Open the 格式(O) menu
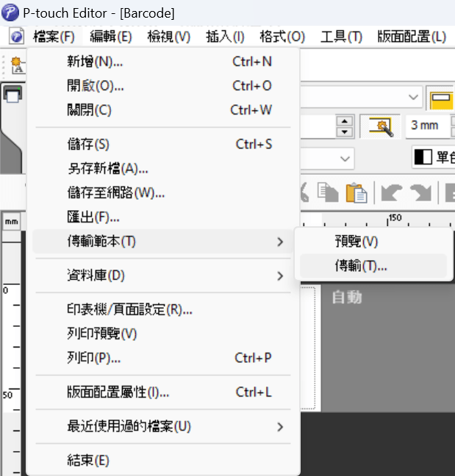This screenshot has height=476, width=455. click(282, 37)
